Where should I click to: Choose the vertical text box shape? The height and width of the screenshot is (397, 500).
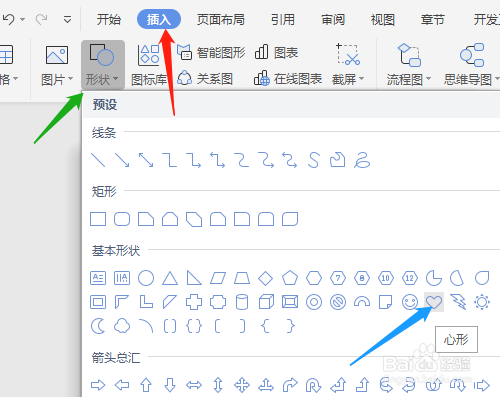122,278
